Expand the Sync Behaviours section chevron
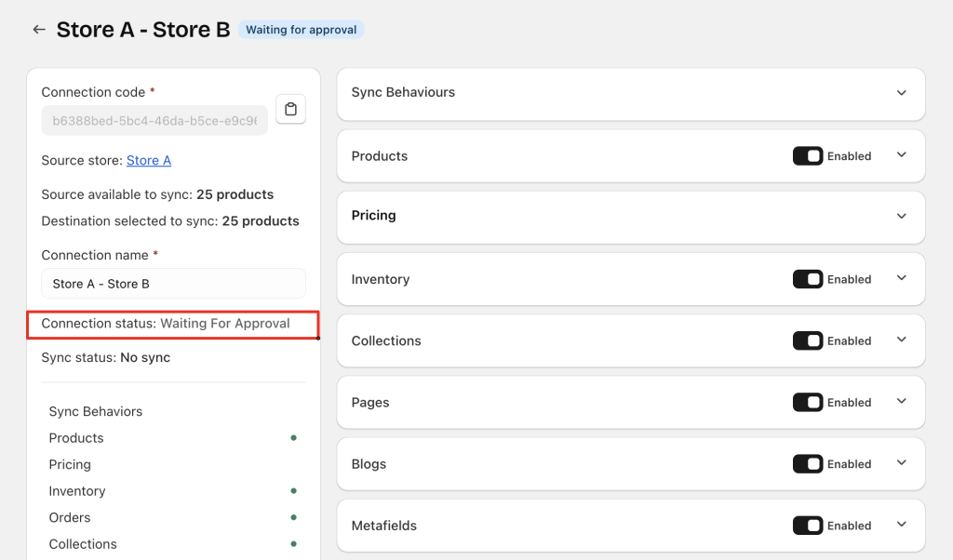 pos(901,93)
